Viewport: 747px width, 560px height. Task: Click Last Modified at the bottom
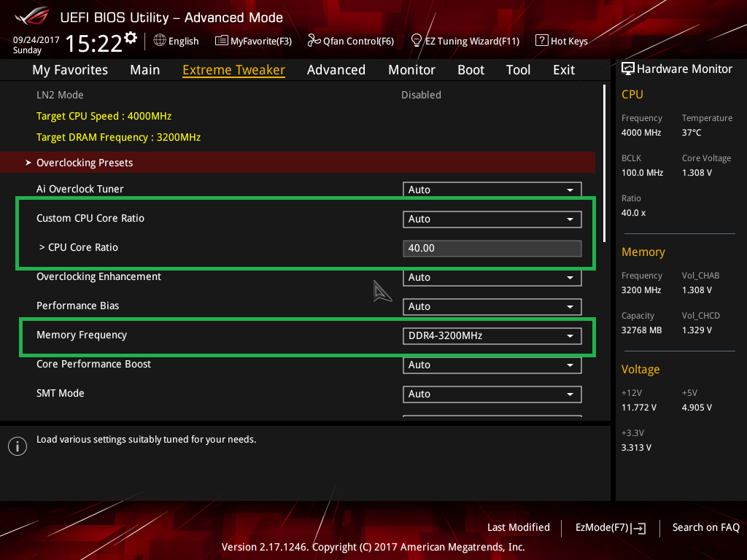519,527
